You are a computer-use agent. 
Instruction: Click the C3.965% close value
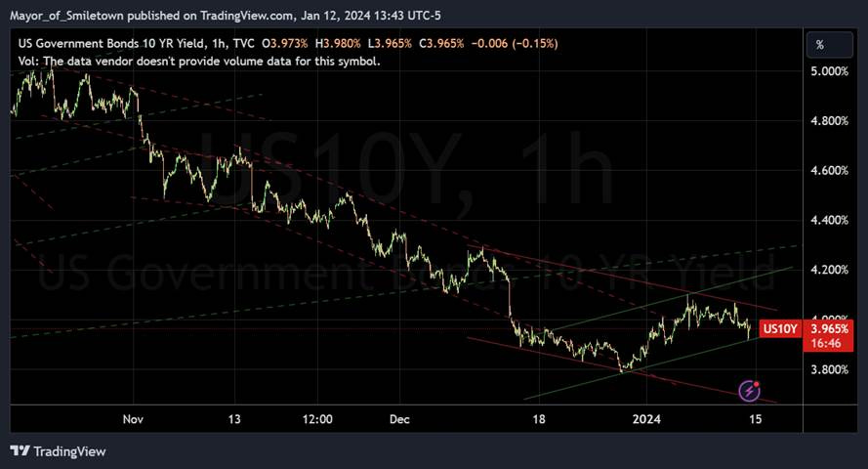point(441,44)
